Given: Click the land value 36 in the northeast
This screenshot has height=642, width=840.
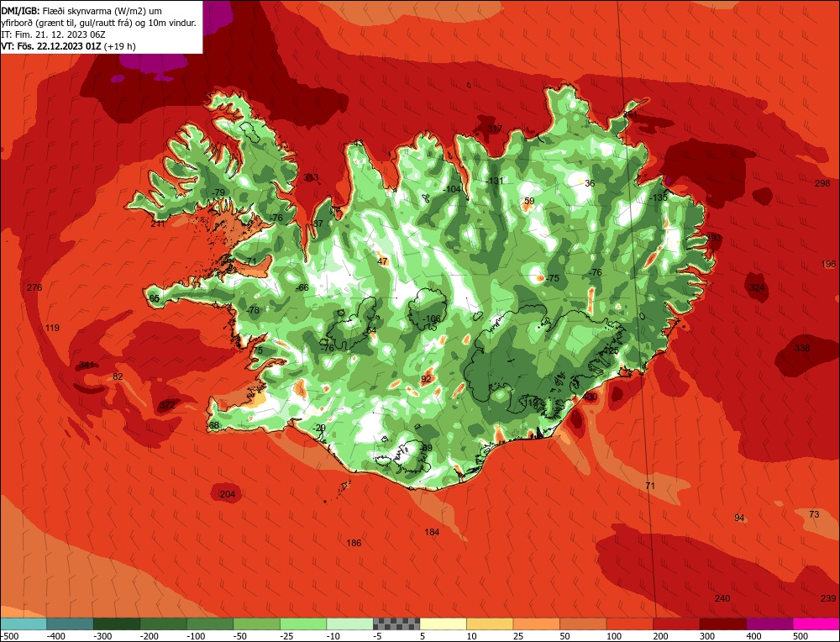Looking at the screenshot, I should 590,183.
